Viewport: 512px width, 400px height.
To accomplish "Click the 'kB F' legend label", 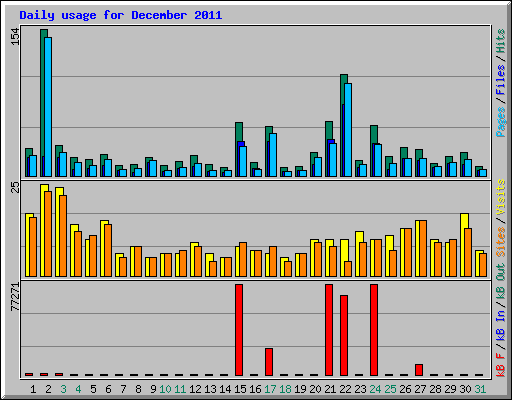I will coord(501,364).
